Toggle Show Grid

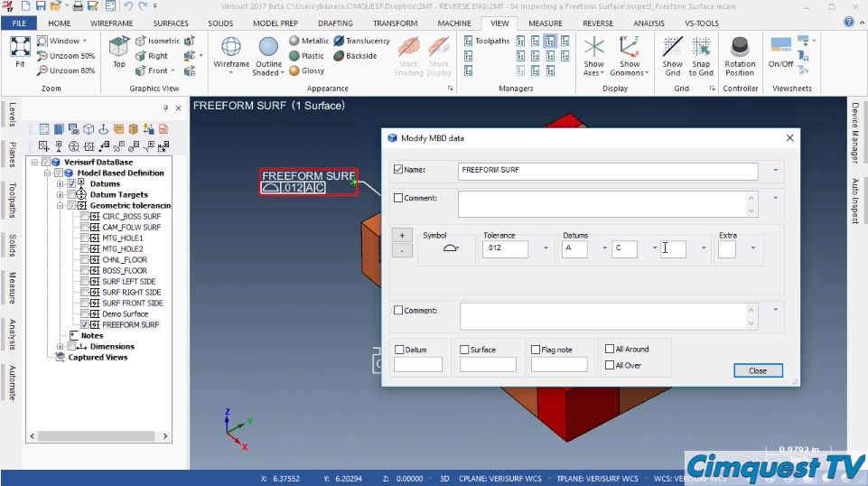click(x=673, y=56)
